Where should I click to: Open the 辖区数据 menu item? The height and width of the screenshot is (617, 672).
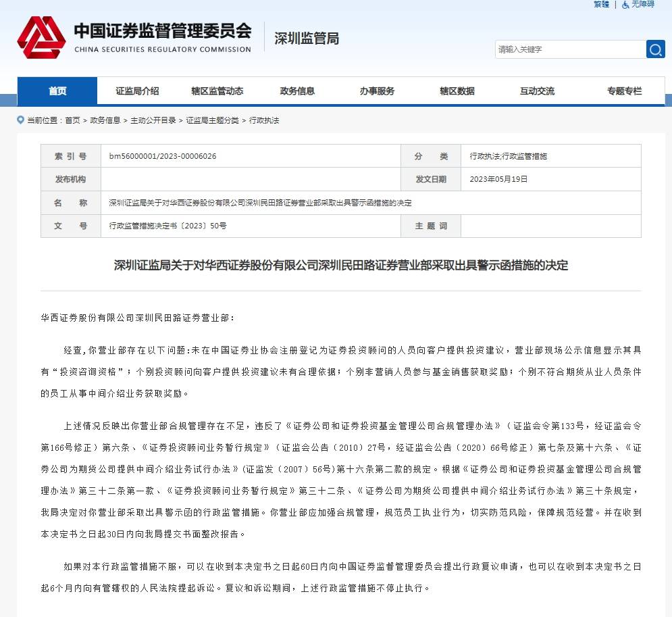457,91
